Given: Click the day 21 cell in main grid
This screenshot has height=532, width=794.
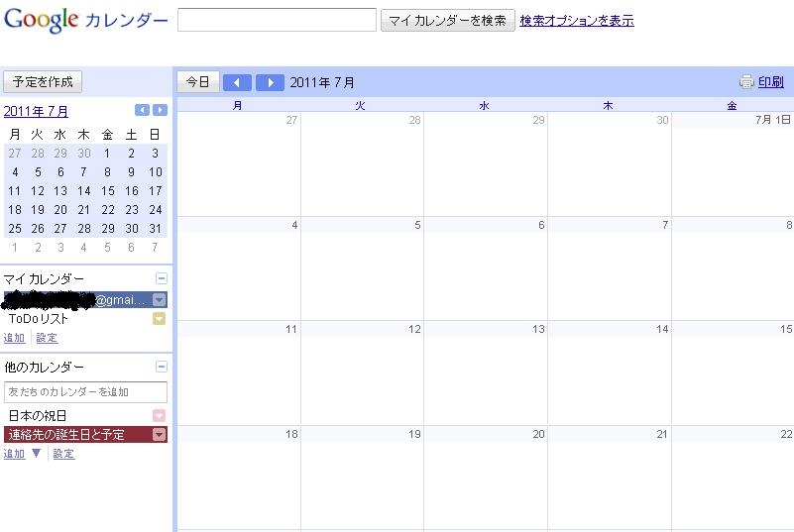Looking at the screenshot, I should coord(610,479).
